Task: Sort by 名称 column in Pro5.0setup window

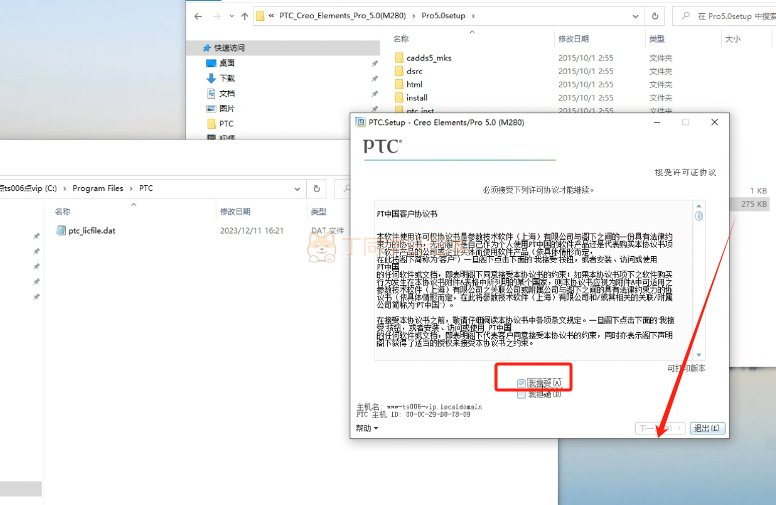Action: [x=401, y=39]
